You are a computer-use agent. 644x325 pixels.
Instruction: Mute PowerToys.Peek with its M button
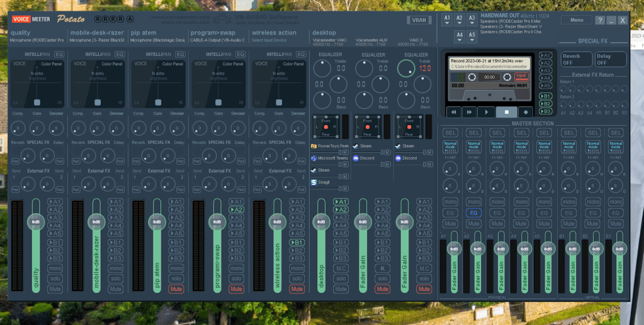coord(346,152)
